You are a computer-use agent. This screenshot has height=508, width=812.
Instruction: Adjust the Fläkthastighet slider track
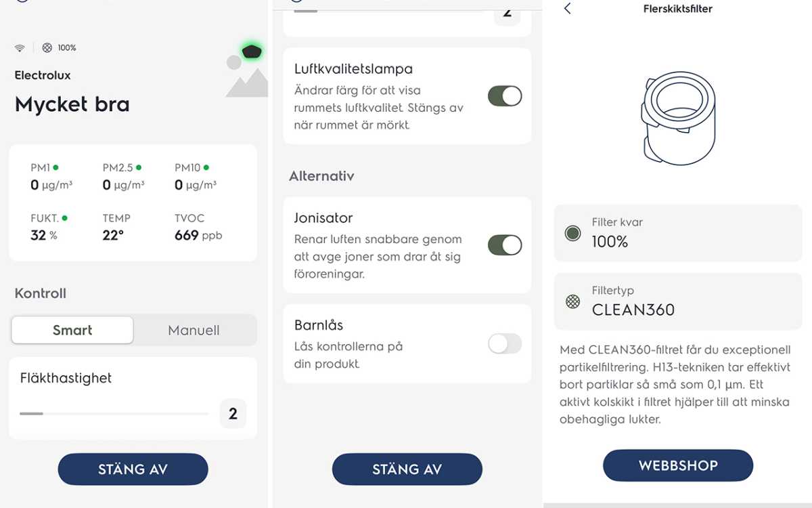point(114,413)
